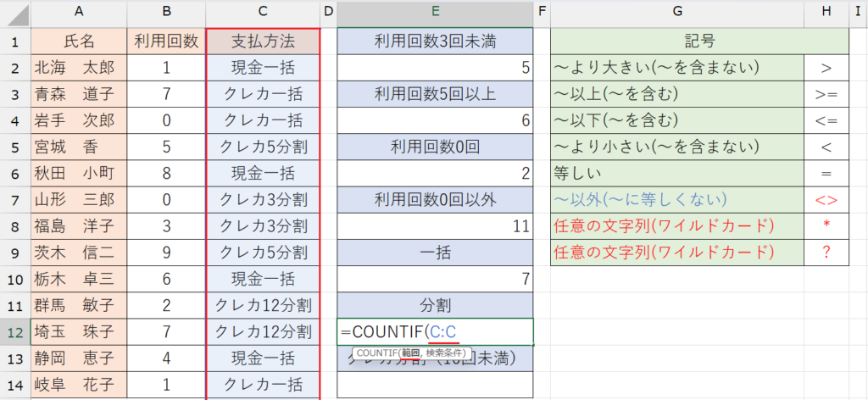Click クレカ5分割 in 宮城 香 row
This screenshot has width=868, height=400.
click(263, 147)
